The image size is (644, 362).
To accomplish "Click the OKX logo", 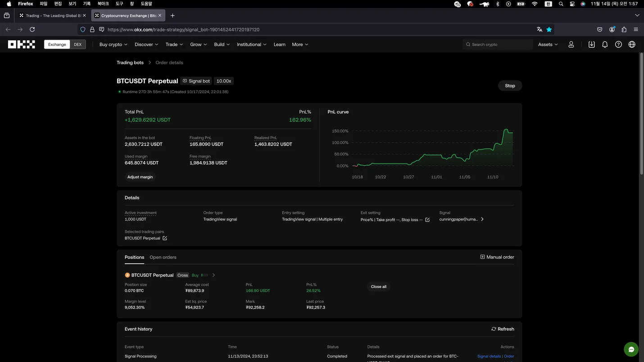I will coord(21,44).
